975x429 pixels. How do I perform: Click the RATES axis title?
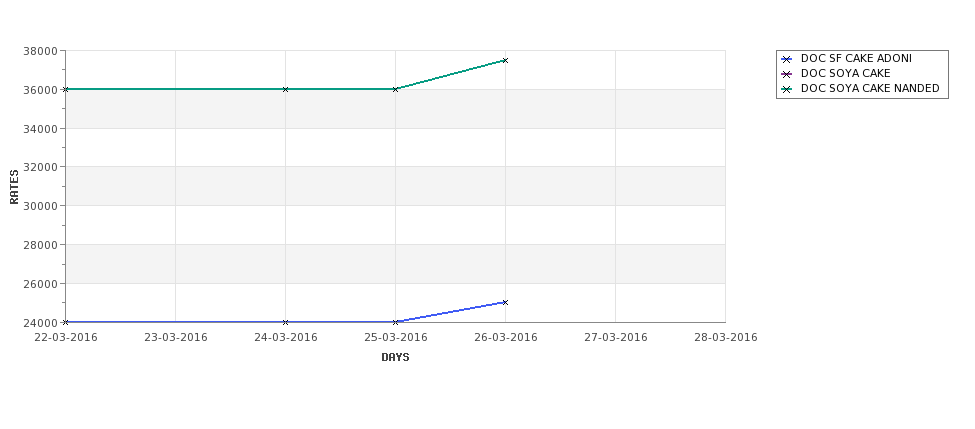pyautogui.click(x=14, y=187)
